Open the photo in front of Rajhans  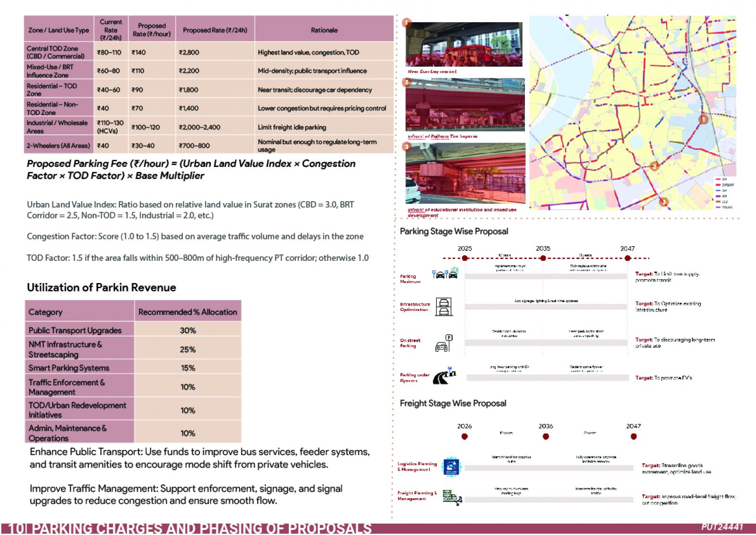[x=465, y=104]
